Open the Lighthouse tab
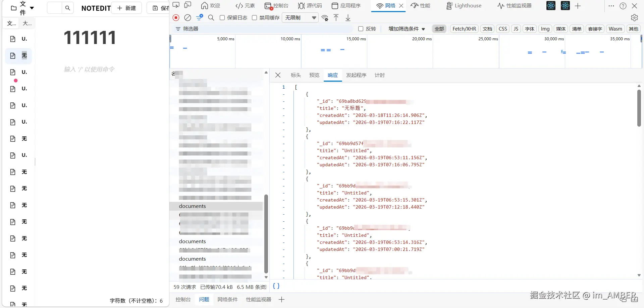 point(464,6)
